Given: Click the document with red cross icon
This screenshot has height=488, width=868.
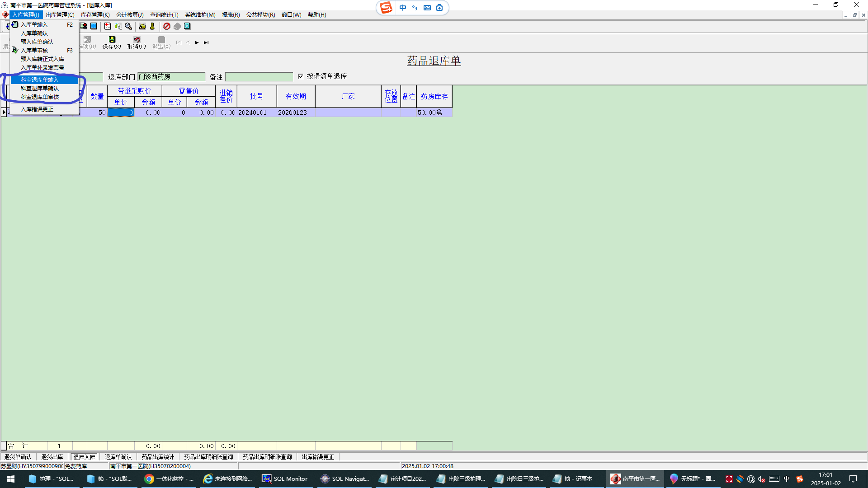Looking at the screenshot, I should [108, 26].
